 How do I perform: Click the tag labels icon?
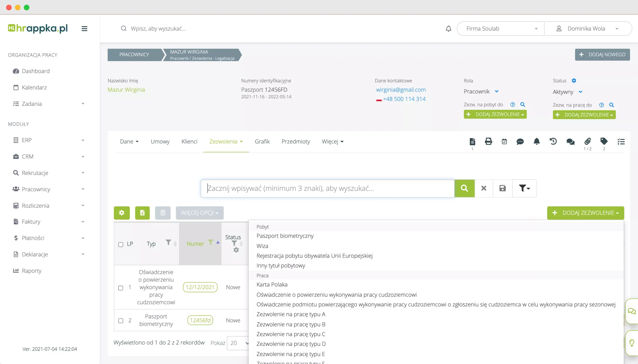click(x=604, y=142)
